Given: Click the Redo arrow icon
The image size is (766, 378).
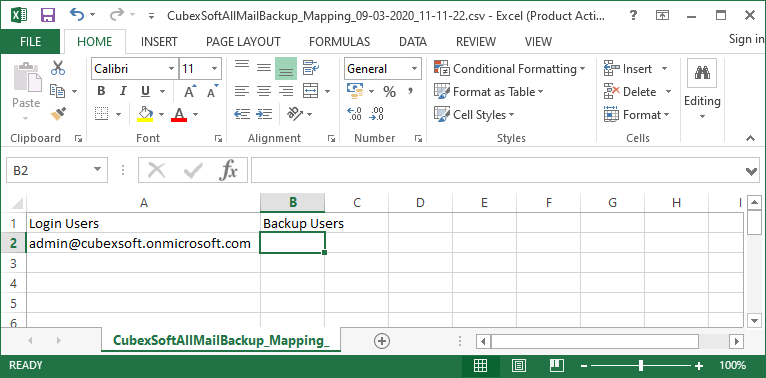Looking at the screenshot, I should point(116,14).
